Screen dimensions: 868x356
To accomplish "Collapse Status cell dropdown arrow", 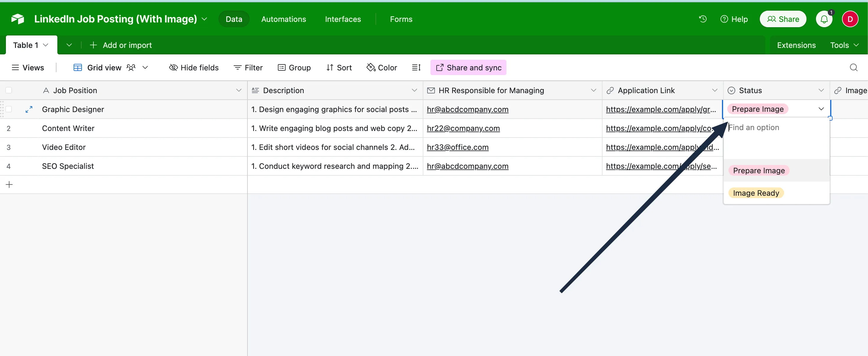I will pyautogui.click(x=821, y=109).
